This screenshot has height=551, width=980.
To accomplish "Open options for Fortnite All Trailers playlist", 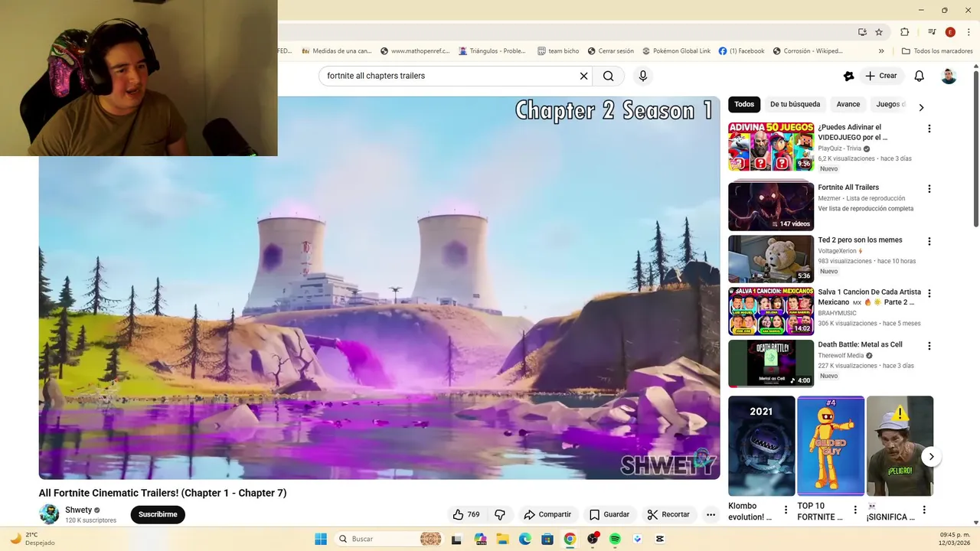I will (x=929, y=189).
